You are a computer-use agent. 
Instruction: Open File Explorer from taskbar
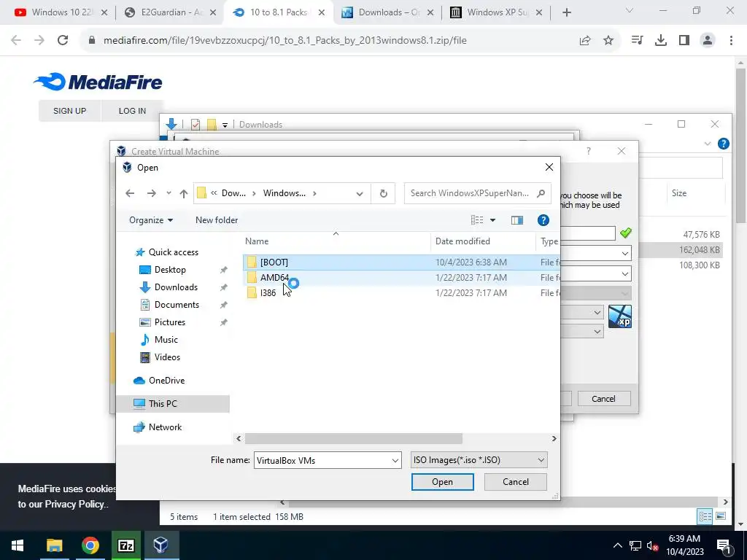(x=54, y=545)
